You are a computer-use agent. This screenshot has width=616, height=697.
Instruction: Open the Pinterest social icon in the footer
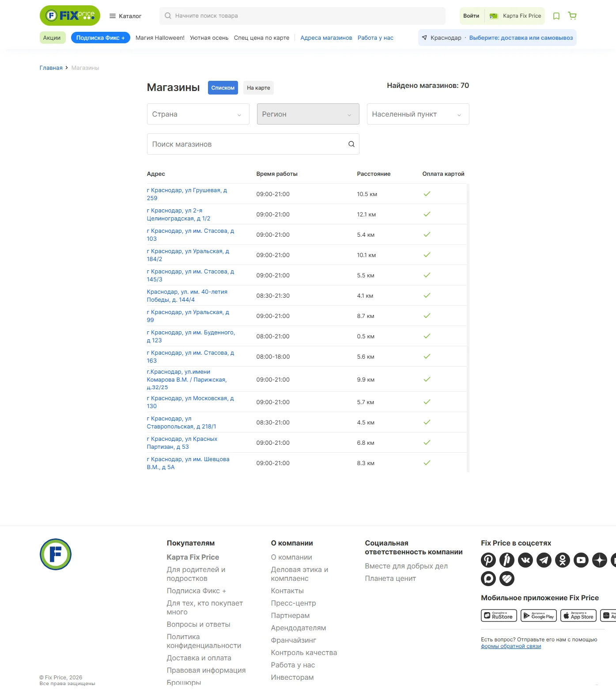tap(488, 560)
